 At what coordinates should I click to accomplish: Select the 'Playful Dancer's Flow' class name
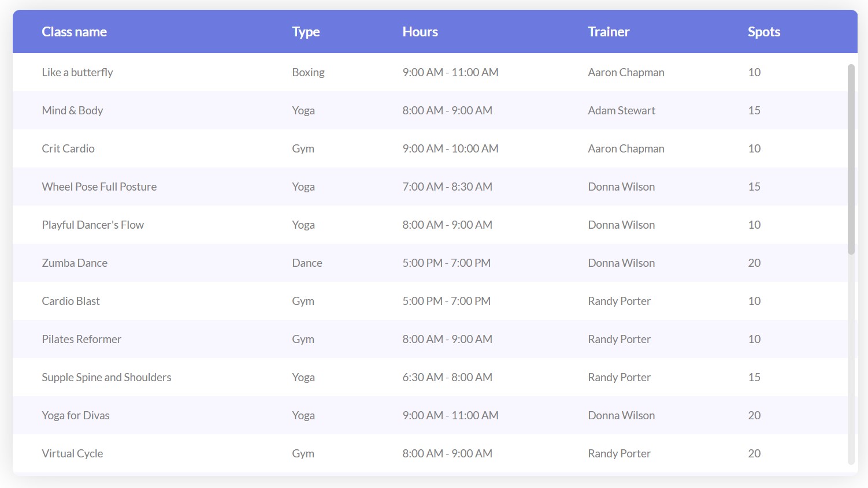[x=93, y=225]
